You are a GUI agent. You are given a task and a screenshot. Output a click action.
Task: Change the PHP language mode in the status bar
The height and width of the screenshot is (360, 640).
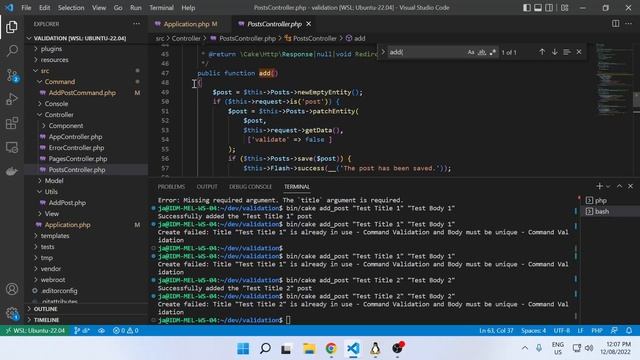pyautogui.click(x=597, y=330)
